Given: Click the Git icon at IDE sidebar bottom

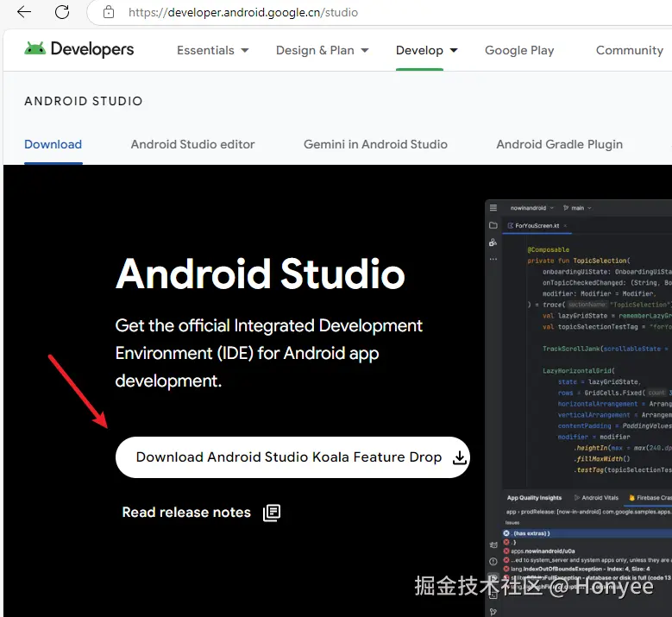Looking at the screenshot, I should click(x=493, y=612).
